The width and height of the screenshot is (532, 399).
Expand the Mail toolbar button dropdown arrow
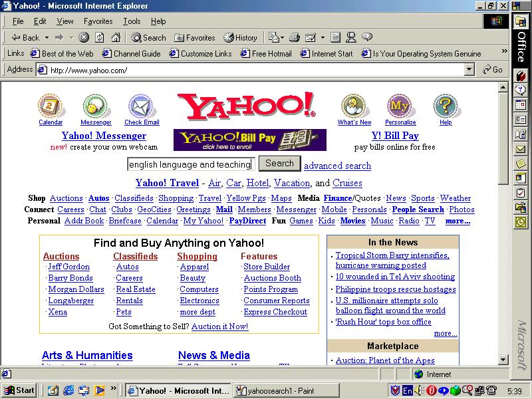pos(281,38)
